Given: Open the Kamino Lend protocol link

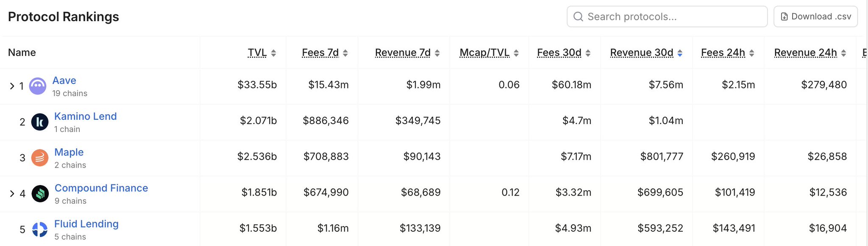Looking at the screenshot, I should point(86,116).
